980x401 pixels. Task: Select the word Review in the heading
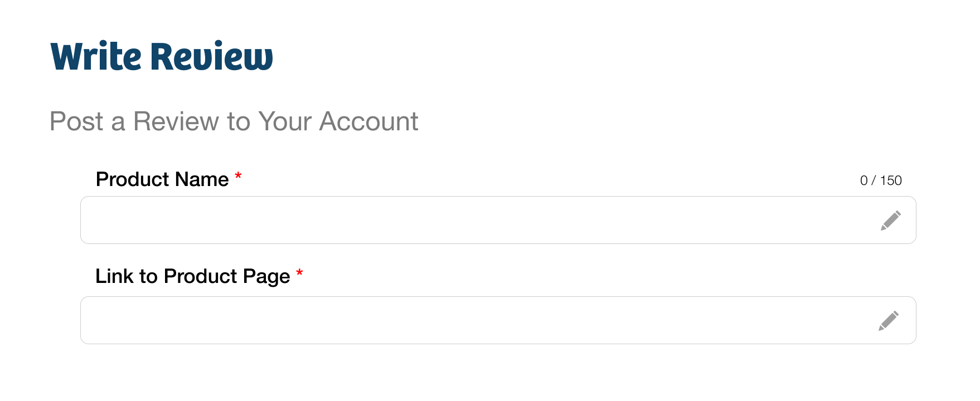212,57
